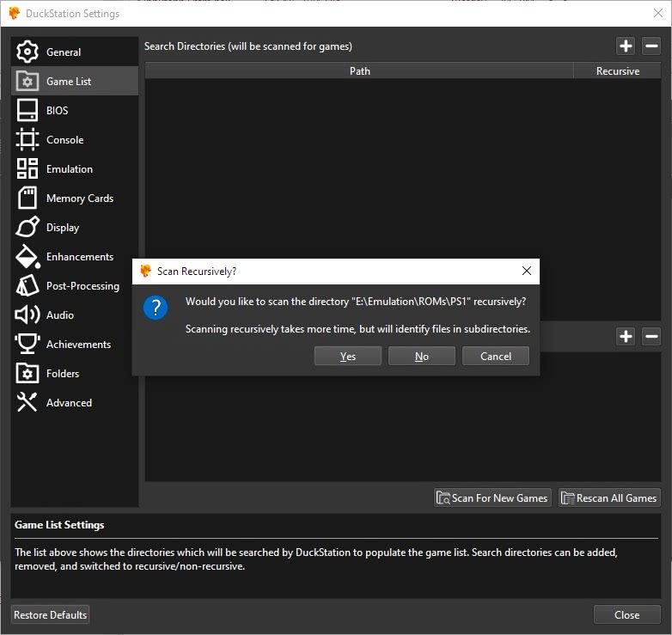
Task: Select the Audio speaker icon
Action: tap(27, 315)
